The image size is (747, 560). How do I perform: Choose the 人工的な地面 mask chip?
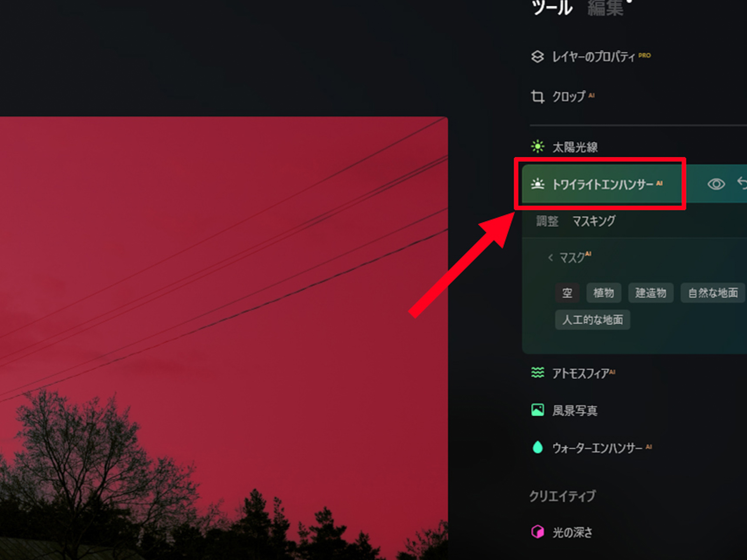[x=593, y=320]
